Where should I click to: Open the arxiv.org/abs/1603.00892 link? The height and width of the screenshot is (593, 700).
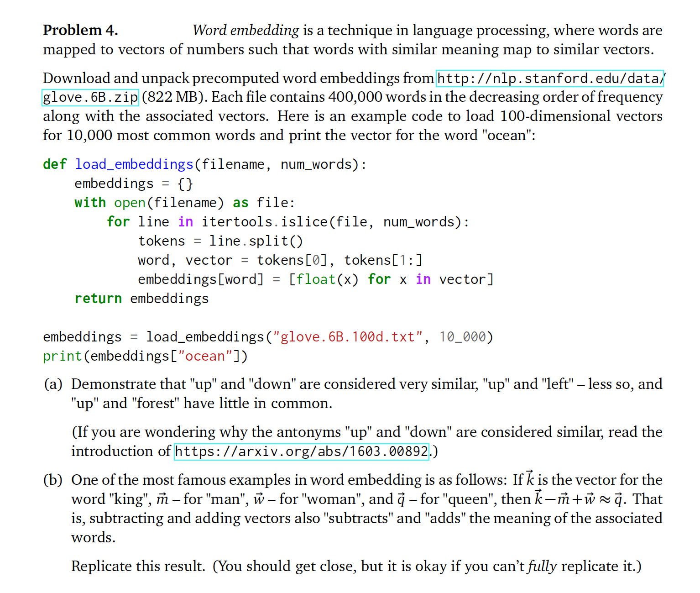tap(301, 451)
